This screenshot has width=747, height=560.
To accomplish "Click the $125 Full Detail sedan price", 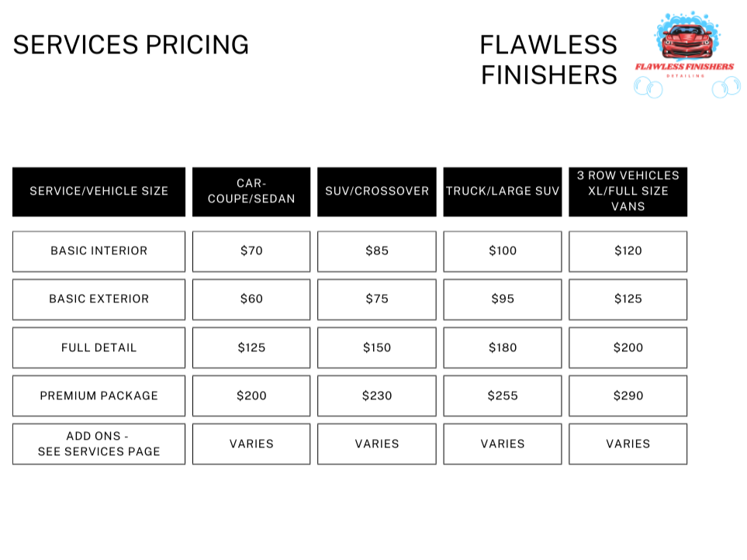I will tap(251, 347).
